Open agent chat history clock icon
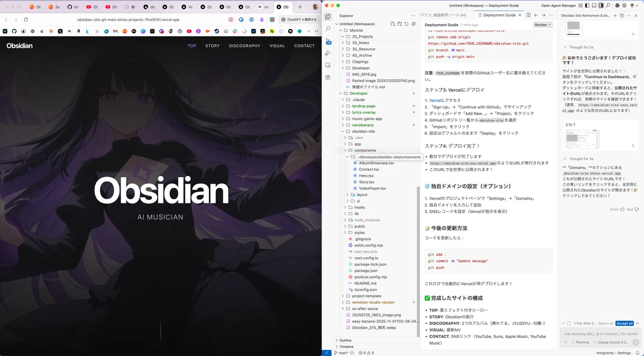Image resolution: width=644 pixels, height=356 pixels. (622, 16)
